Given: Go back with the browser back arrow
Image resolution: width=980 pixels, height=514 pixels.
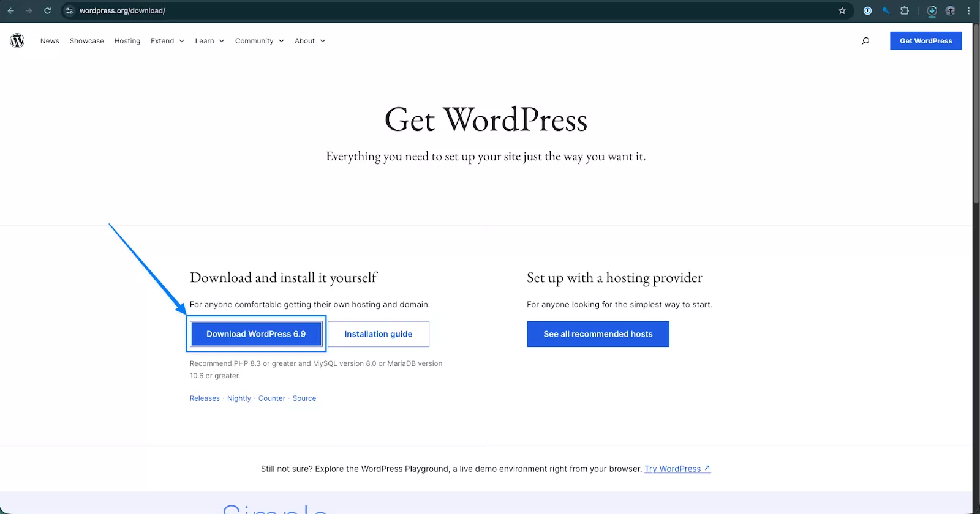Looking at the screenshot, I should tap(10, 10).
